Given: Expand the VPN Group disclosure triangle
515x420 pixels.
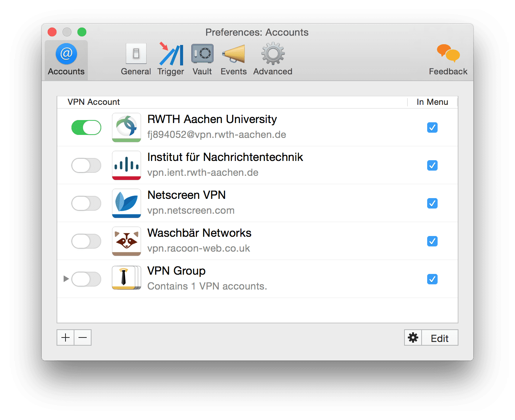Looking at the screenshot, I should coord(66,279).
